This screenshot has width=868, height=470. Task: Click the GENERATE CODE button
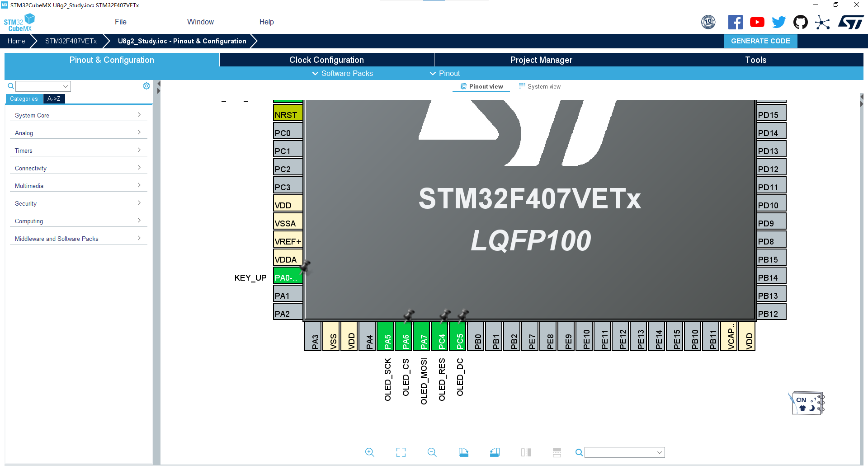click(760, 41)
